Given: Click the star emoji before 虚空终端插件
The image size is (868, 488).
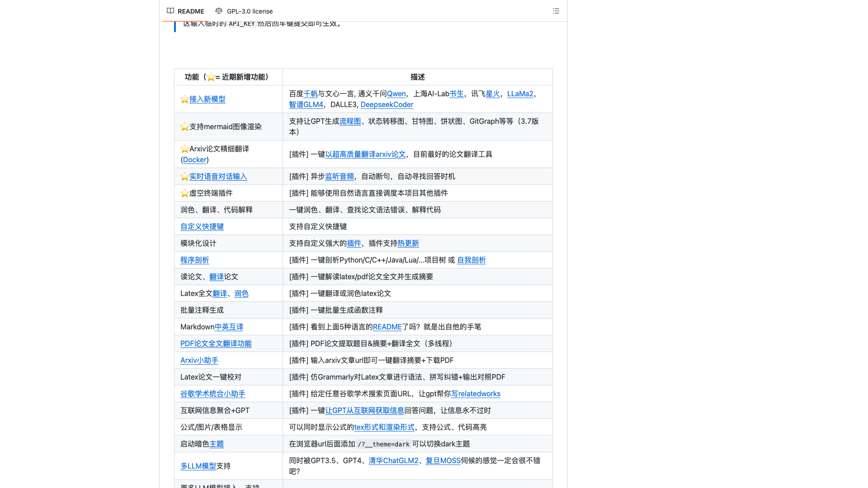Looking at the screenshot, I should (184, 193).
